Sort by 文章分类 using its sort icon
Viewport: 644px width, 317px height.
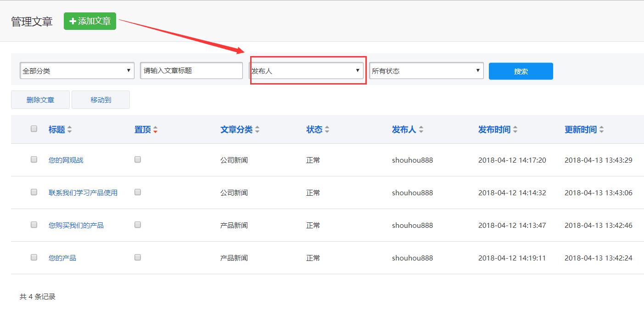(x=257, y=130)
